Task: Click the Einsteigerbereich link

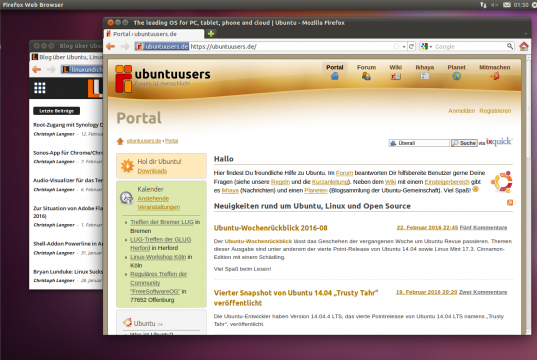Action: [x=447, y=182]
